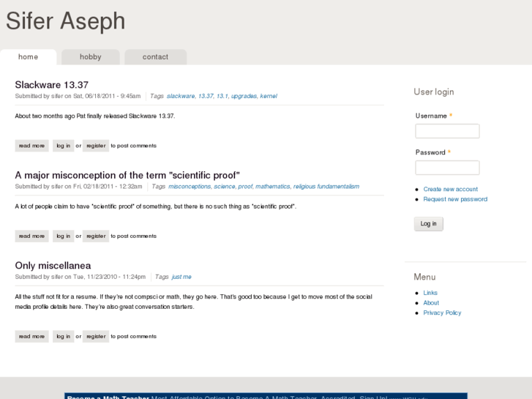Click log in under scientific proof post
532x399 pixels.
(64, 236)
